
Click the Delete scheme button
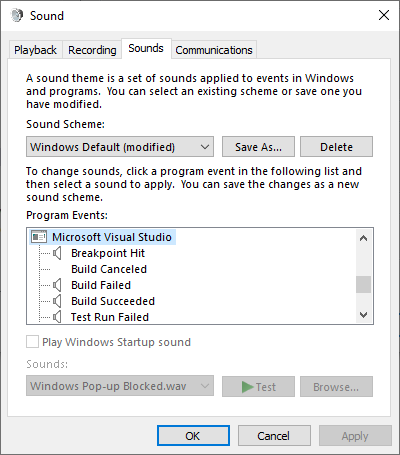coord(336,147)
